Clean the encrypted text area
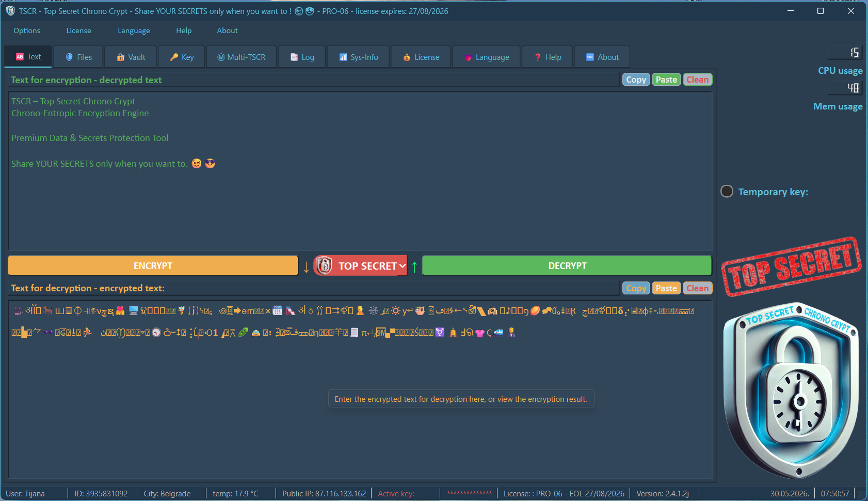Viewport: 868px width, 501px height. (698, 288)
